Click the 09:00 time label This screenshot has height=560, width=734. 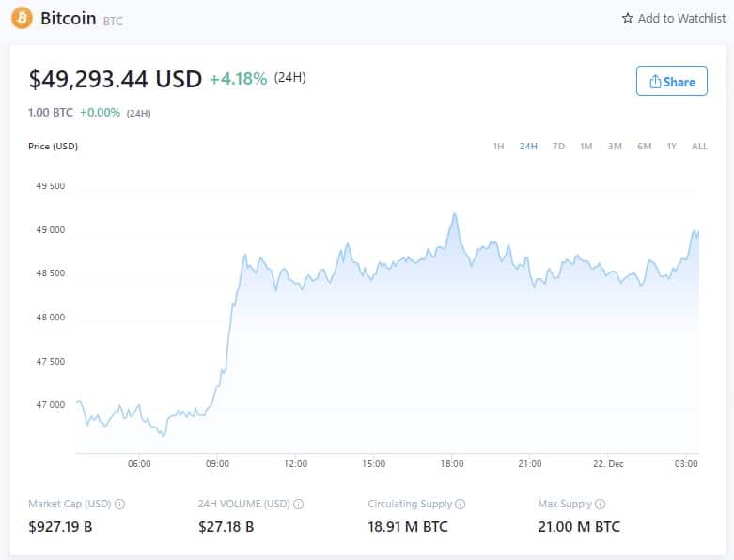(218, 463)
